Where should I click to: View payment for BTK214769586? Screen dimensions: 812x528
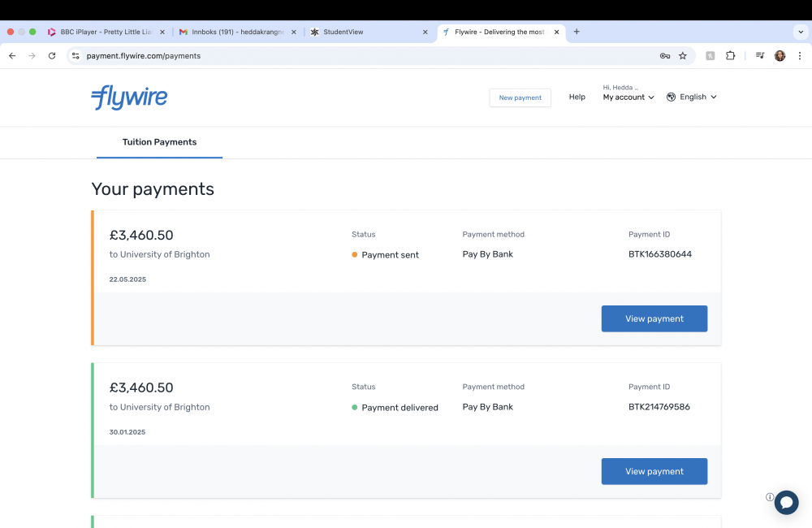(x=654, y=471)
